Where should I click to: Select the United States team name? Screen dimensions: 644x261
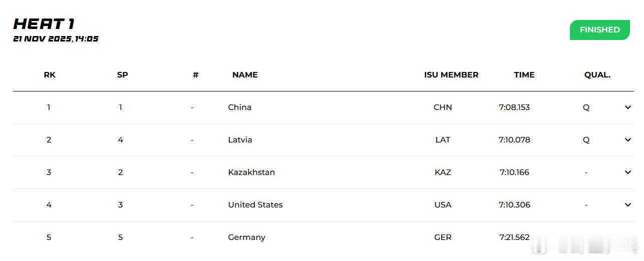pyautogui.click(x=255, y=204)
